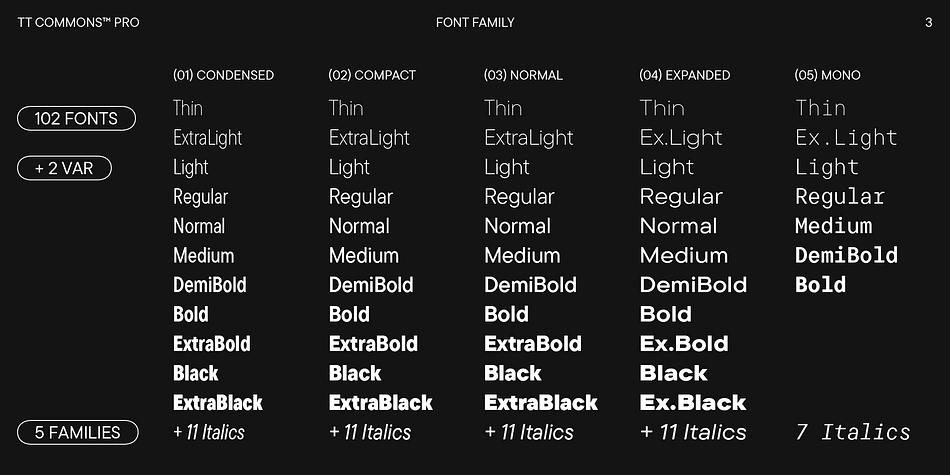950x475 pixels.
Task: Click the 102 FONTS pill label
Action: [76, 118]
